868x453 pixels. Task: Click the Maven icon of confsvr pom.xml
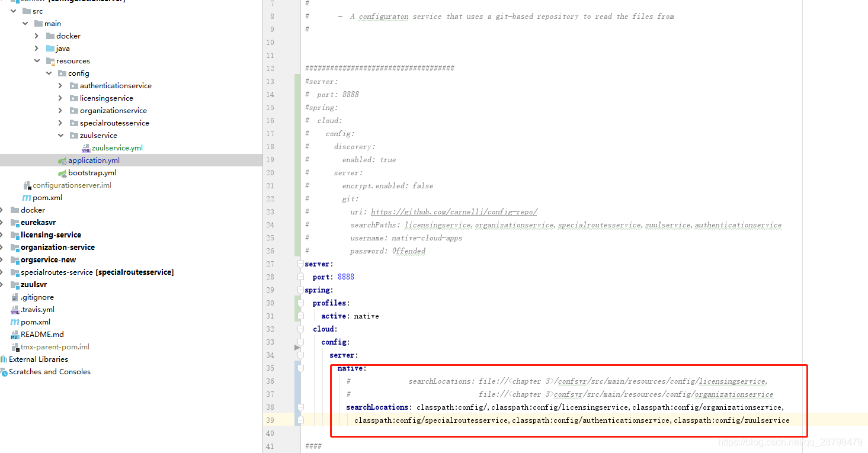coord(27,198)
